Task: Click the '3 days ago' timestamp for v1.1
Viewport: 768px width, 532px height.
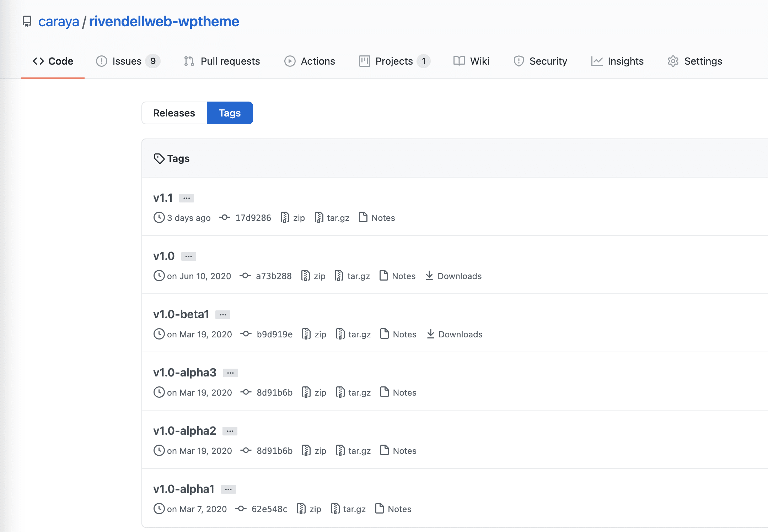Action: [x=189, y=218]
